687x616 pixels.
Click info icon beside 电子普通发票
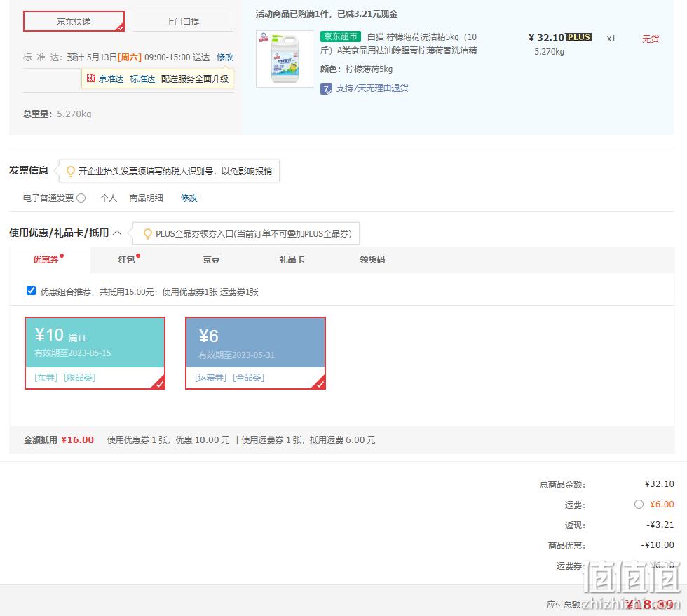(x=81, y=198)
